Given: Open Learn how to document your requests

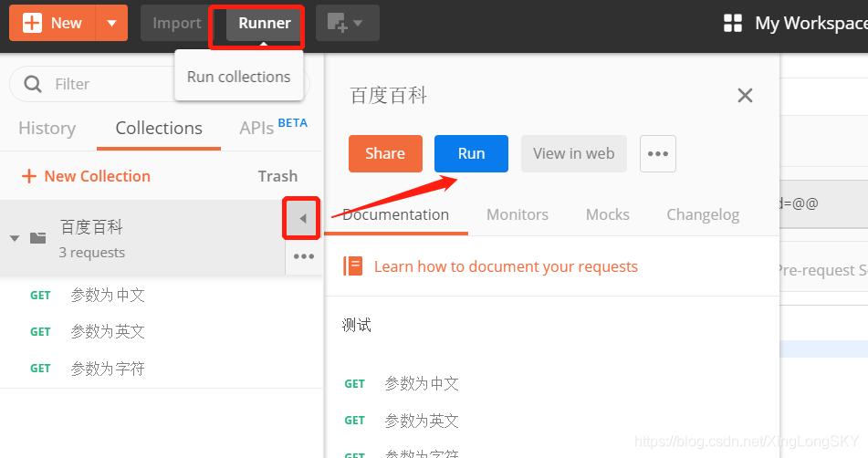Looking at the screenshot, I should 506,266.
